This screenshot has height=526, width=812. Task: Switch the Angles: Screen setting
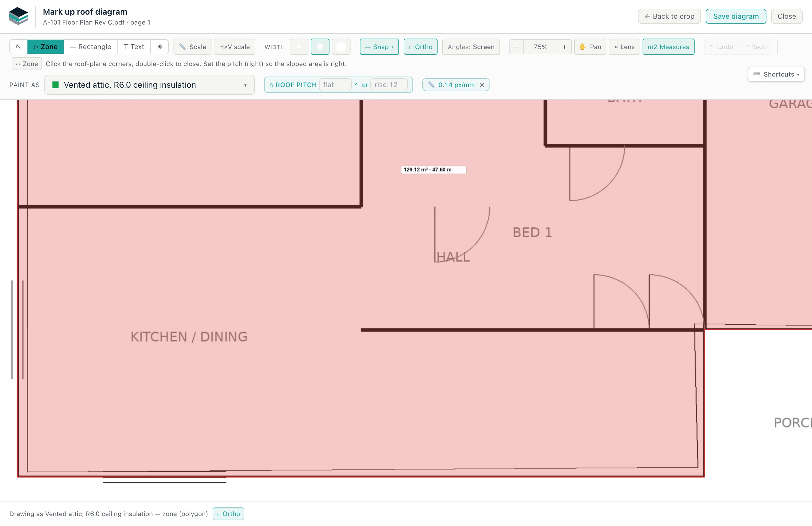[471, 47]
